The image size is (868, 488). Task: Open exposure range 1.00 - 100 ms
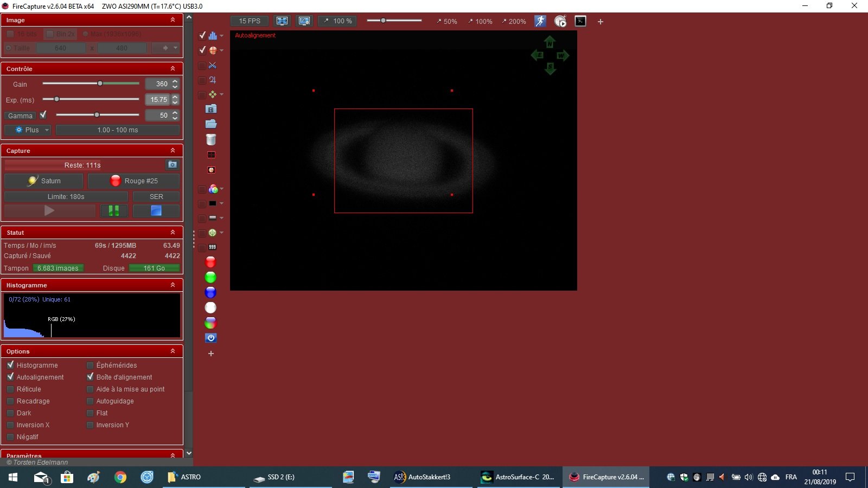[118, 130]
